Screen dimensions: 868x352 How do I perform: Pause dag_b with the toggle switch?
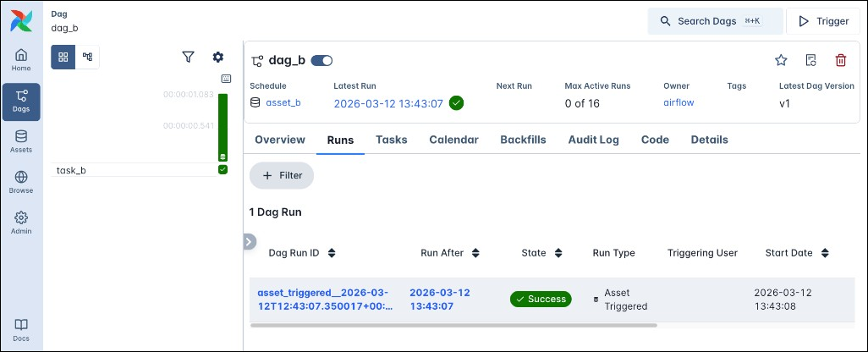321,60
